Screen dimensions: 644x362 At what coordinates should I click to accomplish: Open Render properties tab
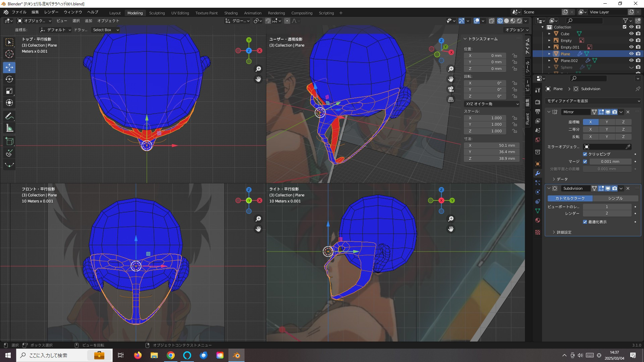point(538,102)
